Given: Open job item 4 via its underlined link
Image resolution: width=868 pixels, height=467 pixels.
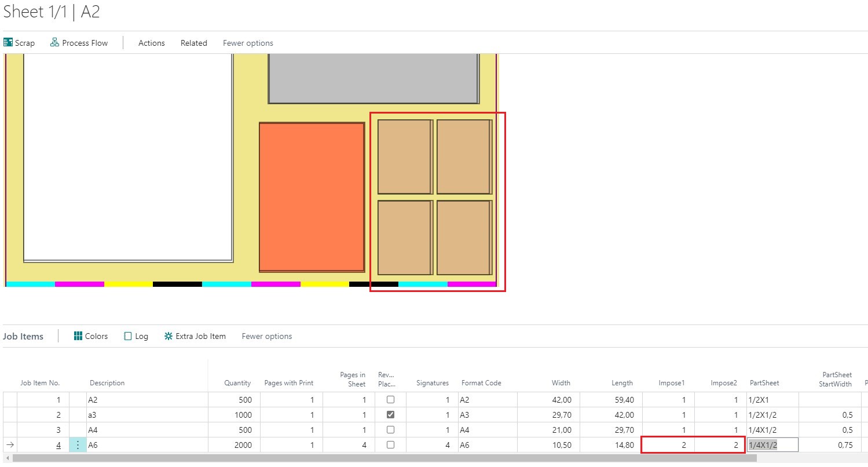Looking at the screenshot, I should (58, 444).
